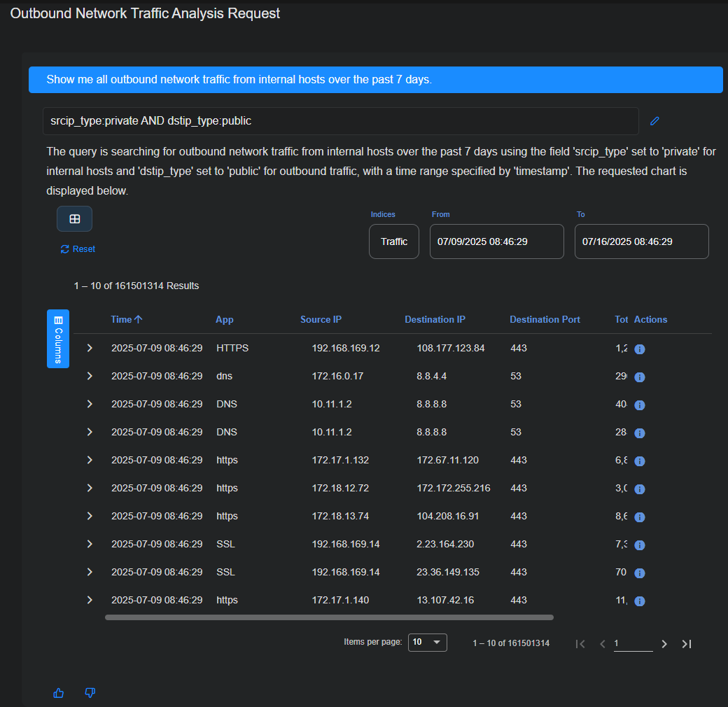Click the pencil edit query icon

click(654, 121)
